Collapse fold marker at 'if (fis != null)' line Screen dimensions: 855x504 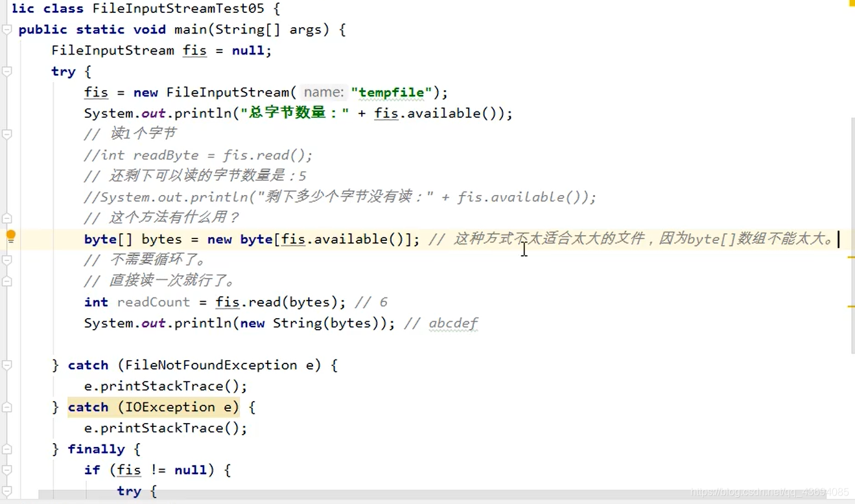tap(6, 470)
